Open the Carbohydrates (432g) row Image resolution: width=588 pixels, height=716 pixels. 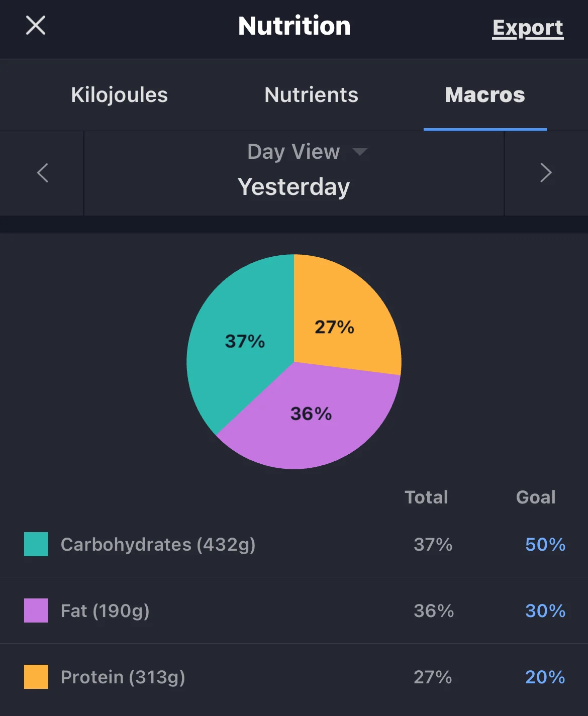(158, 544)
